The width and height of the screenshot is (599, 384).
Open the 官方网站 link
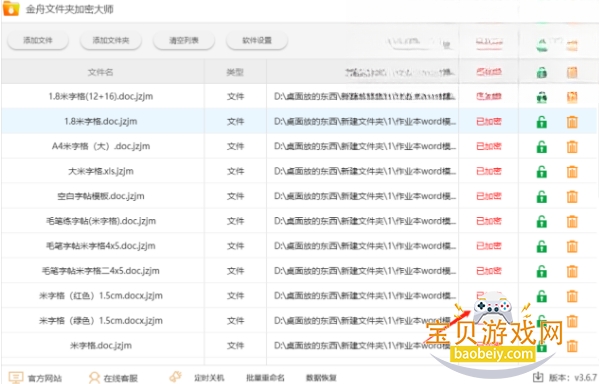click(x=35, y=378)
